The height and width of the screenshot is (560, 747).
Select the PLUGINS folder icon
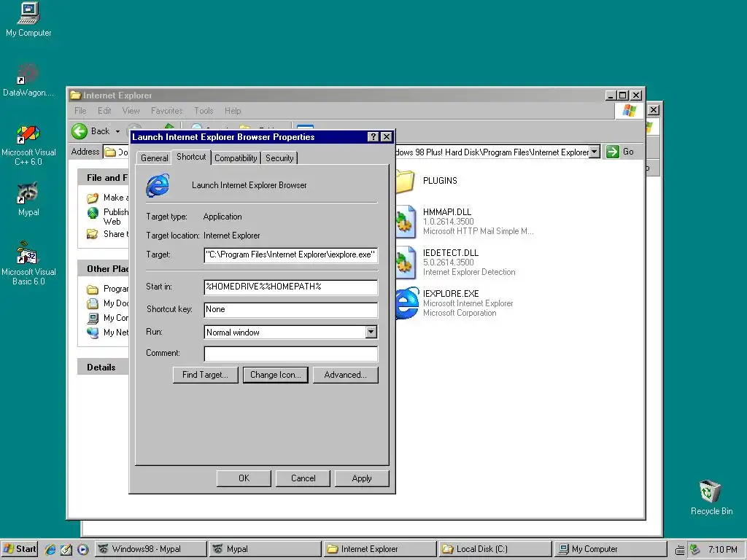(x=406, y=182)
